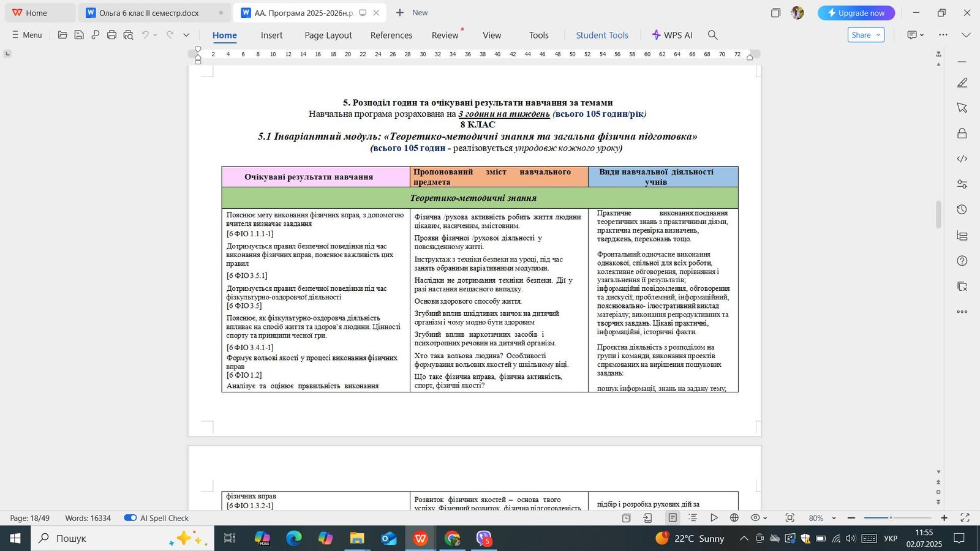This screenshot has width=980, height=551.
Task: Expand the comments dropdown arrow
Action: coord(921,35)
